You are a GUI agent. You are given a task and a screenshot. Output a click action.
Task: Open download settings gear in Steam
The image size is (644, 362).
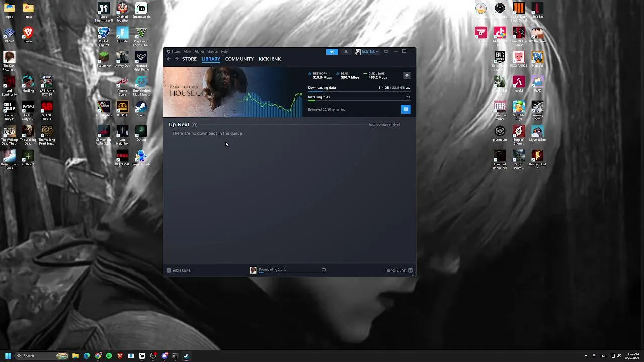point(407,75)
